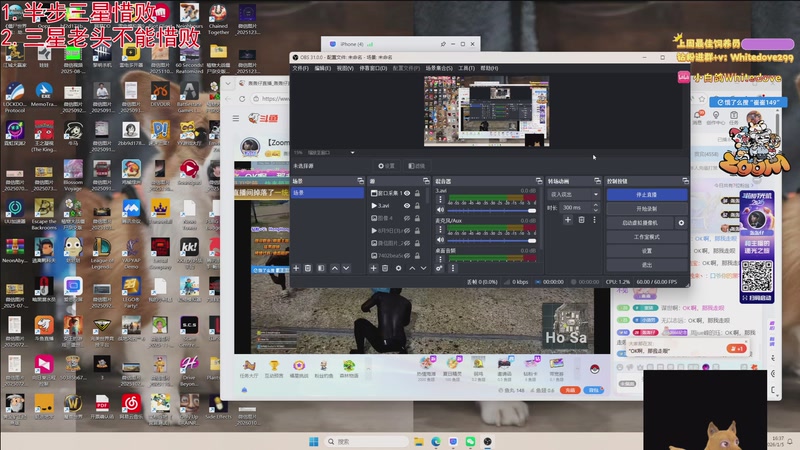Screen dimensions: 800x450
Task: Pop out the 控制按钮 dock panel
Action: (685, 181)
